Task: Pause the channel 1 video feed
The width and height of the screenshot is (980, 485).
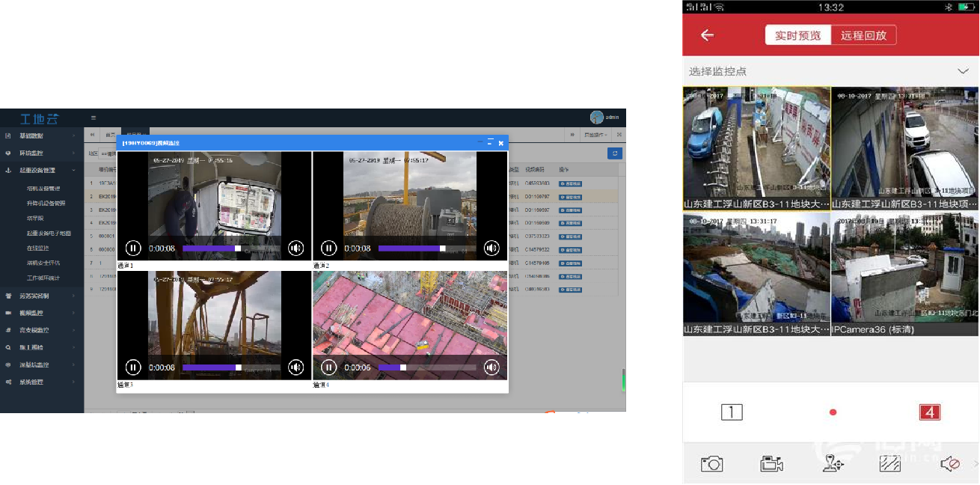Action: (x=133, y=248)
